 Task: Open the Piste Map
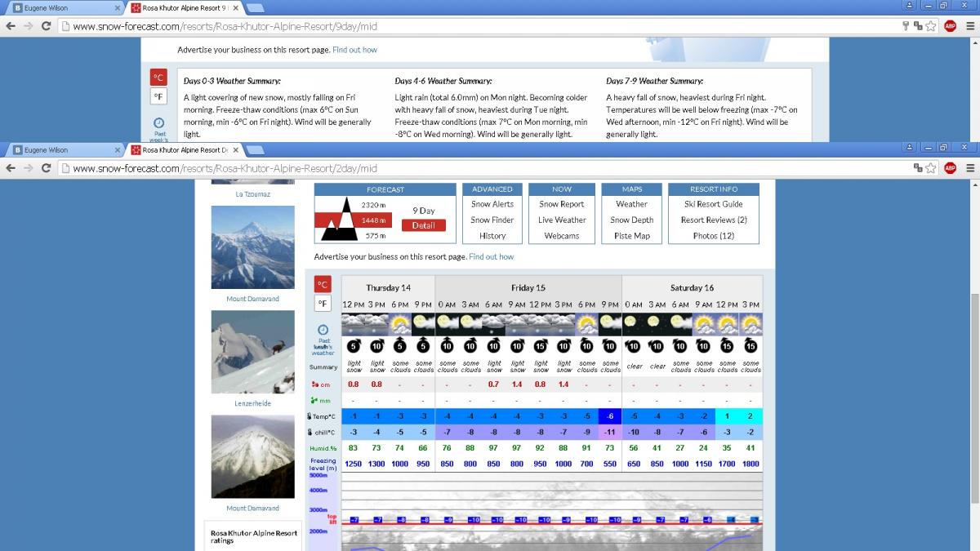[631, 236]
